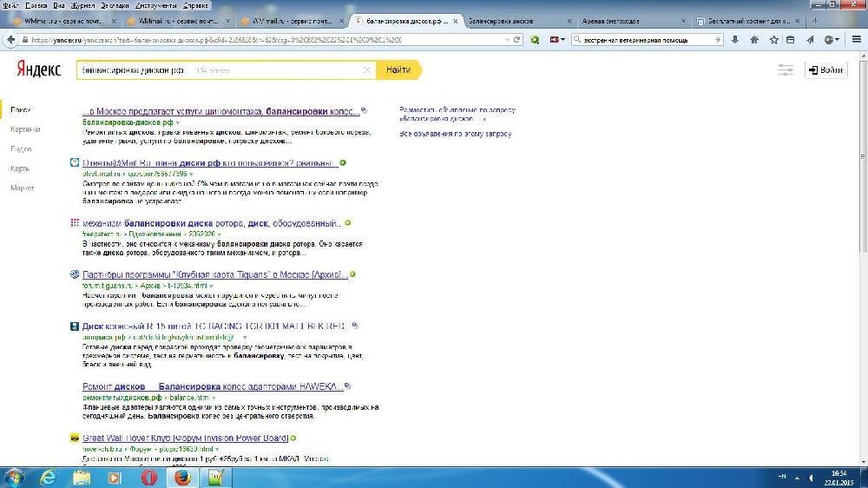
Task: Expand arrow after freepatent.ru result URL
Action: pyautogui.click(x=220, y=234)
